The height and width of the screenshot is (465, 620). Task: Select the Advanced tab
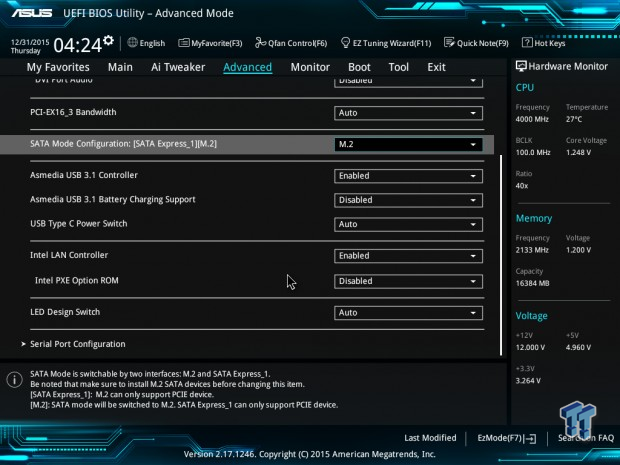248,67
